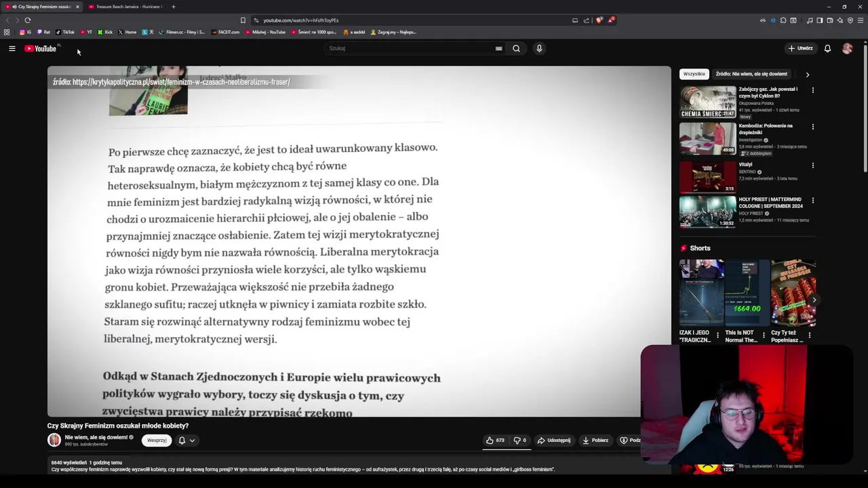868x488 pixels.
Task: Click the Udostępnij share button
Action: click(x=554, y=441)
